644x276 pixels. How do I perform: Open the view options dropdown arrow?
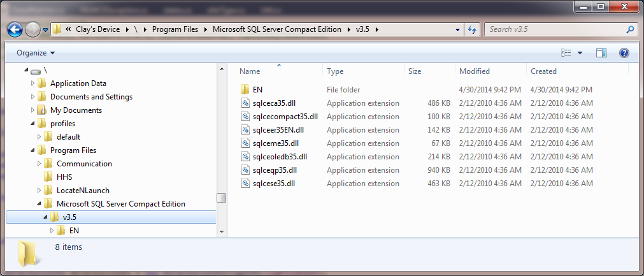(x=580, y=53)
